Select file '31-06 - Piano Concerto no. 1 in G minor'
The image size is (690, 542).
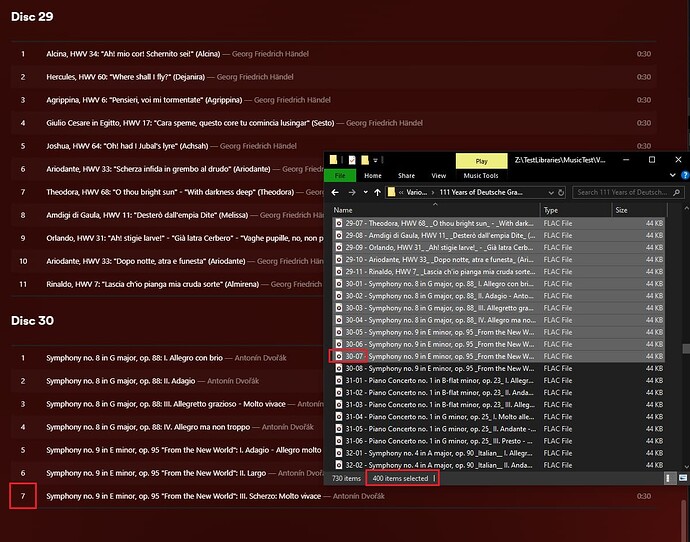pyautogui.click(x=499, y=441)
